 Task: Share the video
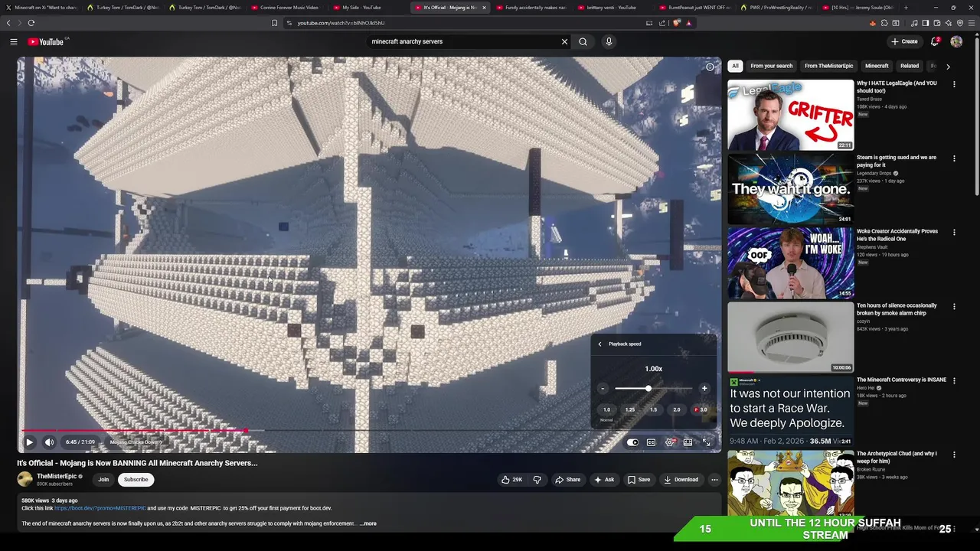[x=568, y=480]
